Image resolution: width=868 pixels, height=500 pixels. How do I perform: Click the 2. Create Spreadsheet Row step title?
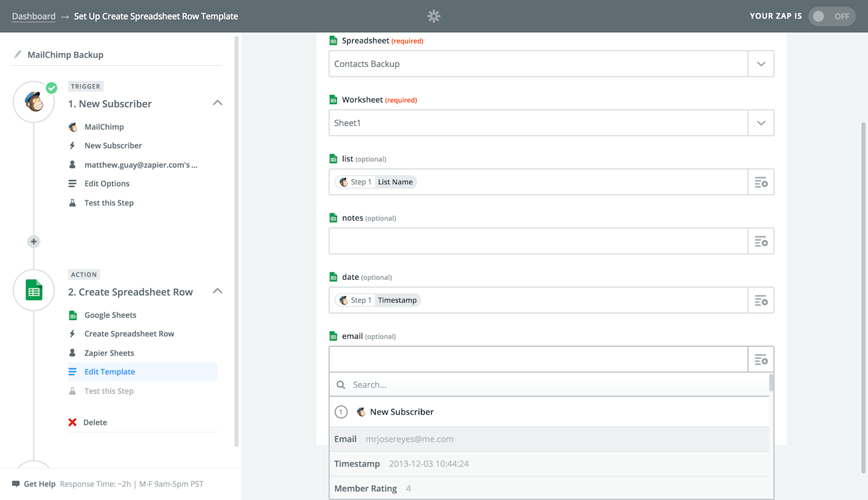tap(131, 292)
